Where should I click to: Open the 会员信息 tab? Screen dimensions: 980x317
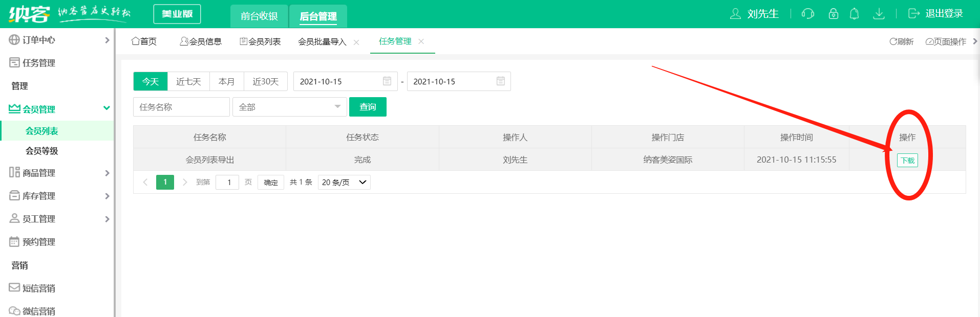pyautogui.click(x=201, y=41)
